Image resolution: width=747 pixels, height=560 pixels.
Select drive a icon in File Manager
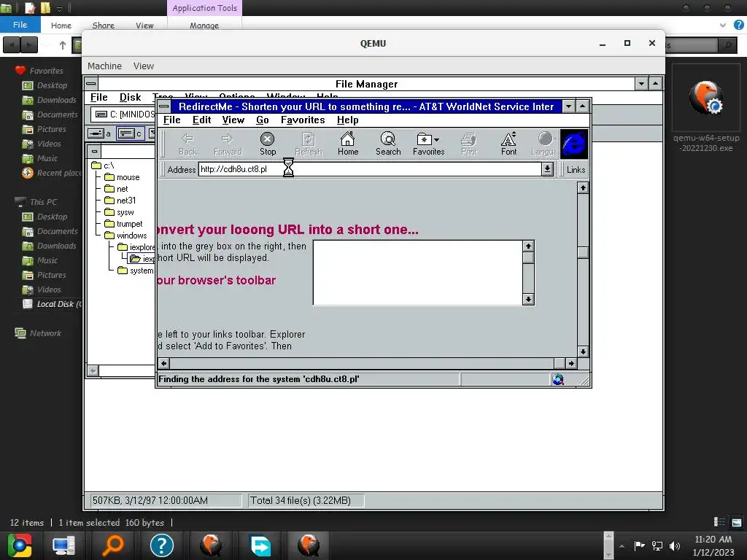coord(99,134)
